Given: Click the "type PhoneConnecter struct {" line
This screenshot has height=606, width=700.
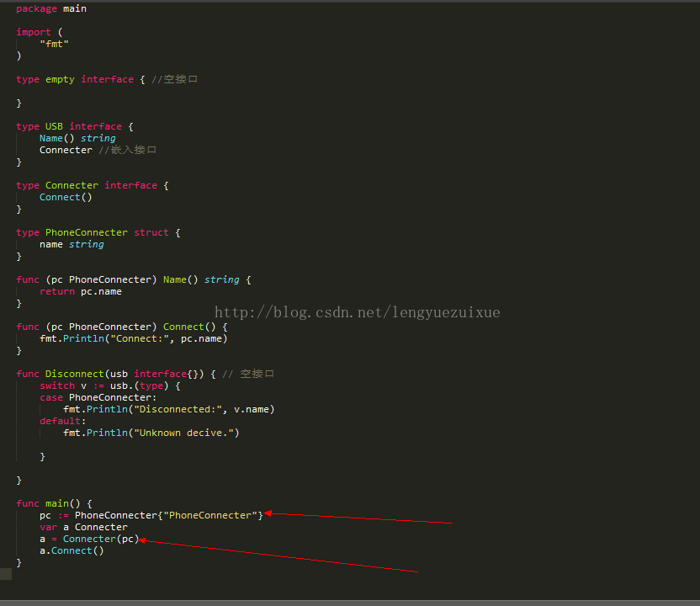Looking at the screenshot, I should pyautogui.click(x=98, y=232).
